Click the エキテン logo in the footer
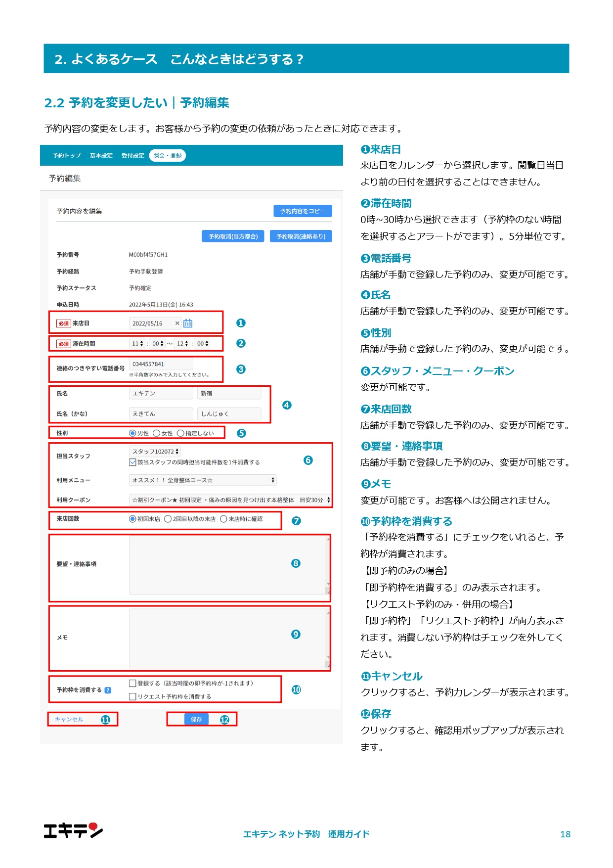 click(73, 831)
